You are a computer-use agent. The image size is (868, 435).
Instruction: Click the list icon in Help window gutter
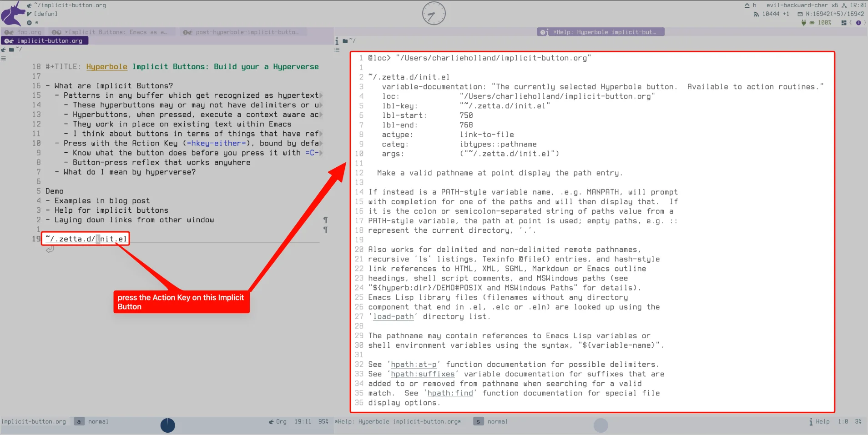[x=337, y=50]
